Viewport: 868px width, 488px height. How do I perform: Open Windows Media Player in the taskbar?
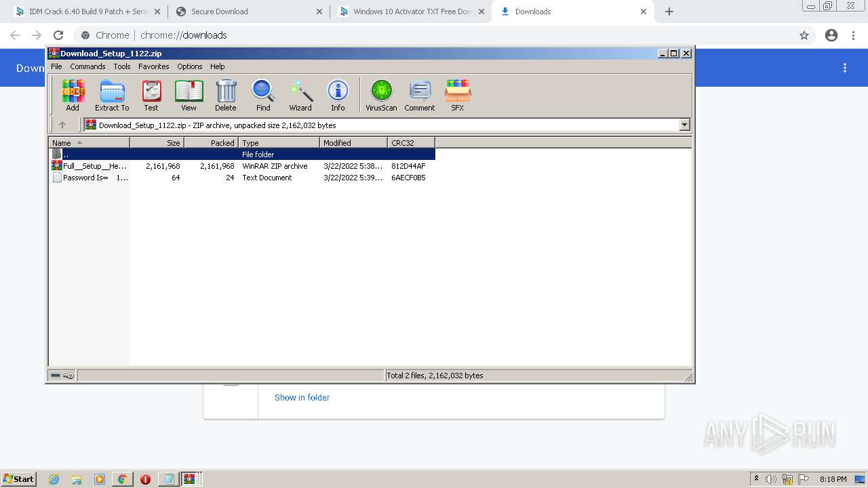click(x=100, y=479)
